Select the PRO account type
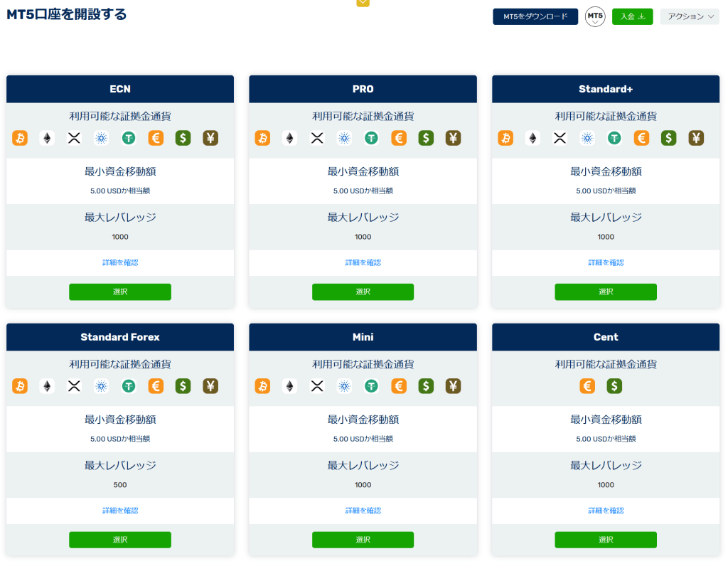728x571 pixels. tap(363, 292)
